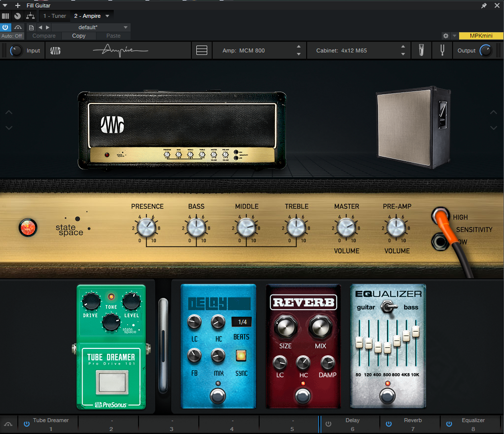Viewport: 504px width, 434px height.
Task: Select previous amp with up arrow
Action: [299, 47]
